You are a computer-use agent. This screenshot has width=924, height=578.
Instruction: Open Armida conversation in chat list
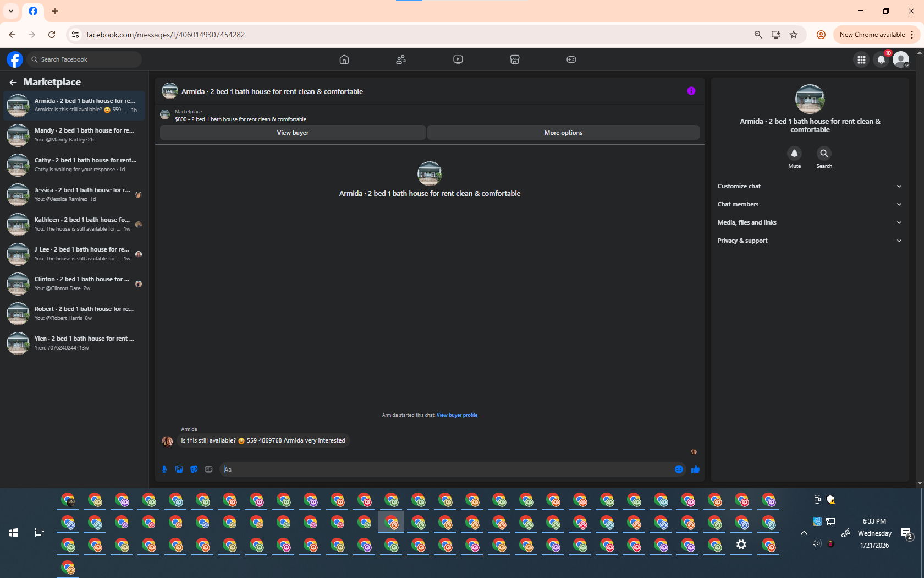(74, 105)
